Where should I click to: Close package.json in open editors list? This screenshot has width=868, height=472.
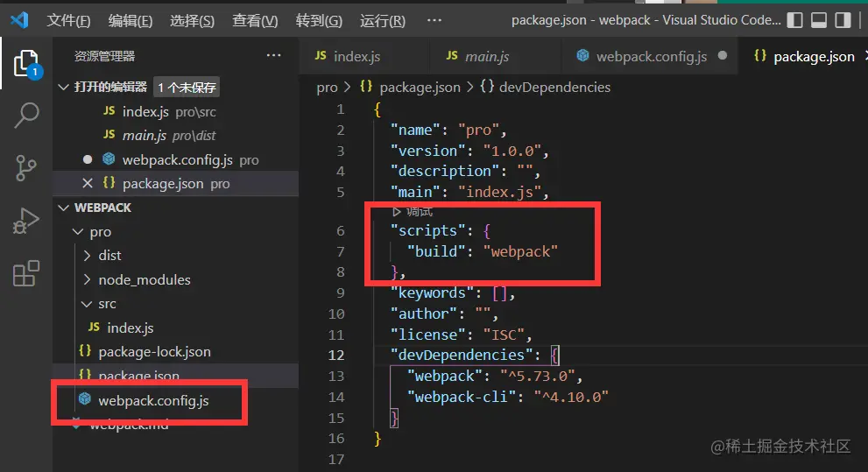87,183
